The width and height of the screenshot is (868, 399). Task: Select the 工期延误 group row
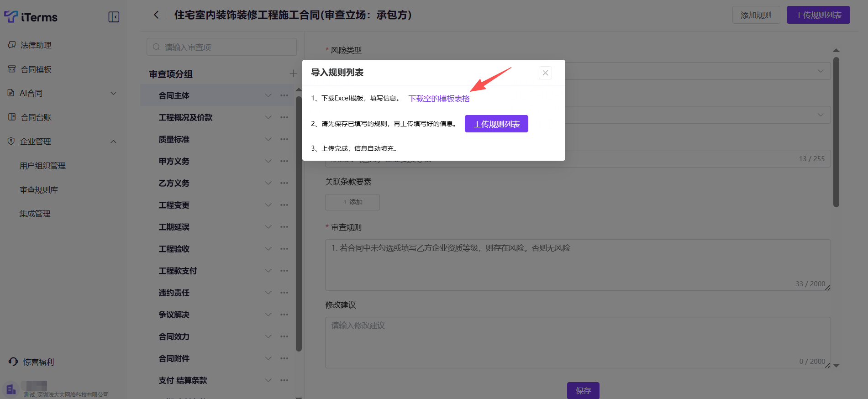coord(217,227)
